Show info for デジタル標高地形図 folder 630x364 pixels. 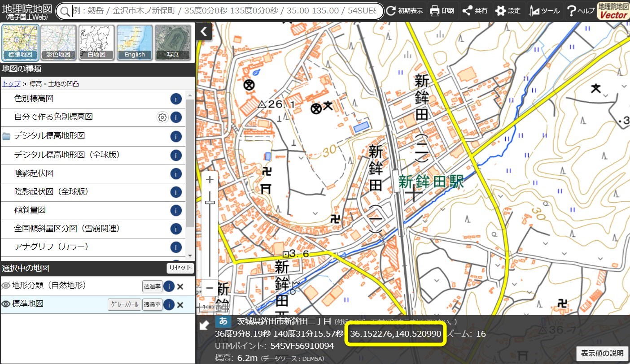tap(176, 137)
